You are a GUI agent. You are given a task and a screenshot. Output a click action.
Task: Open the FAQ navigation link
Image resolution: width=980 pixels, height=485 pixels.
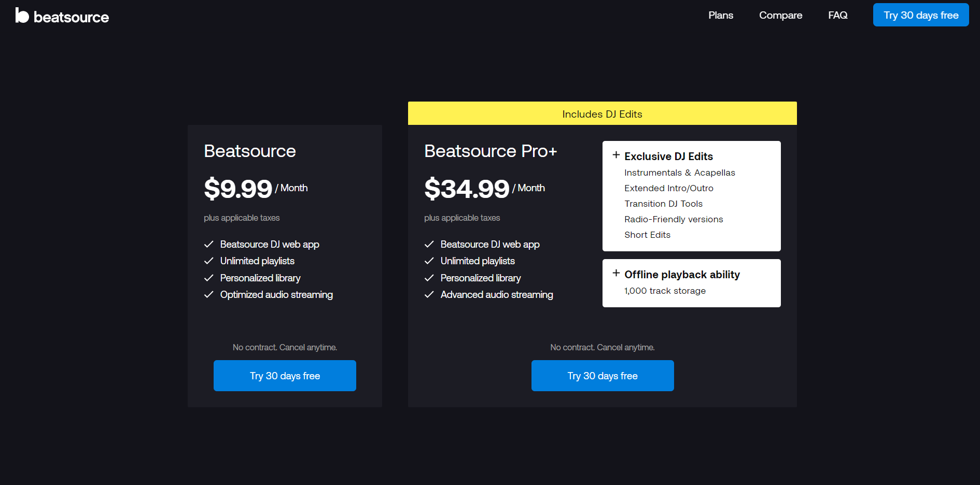837,16
